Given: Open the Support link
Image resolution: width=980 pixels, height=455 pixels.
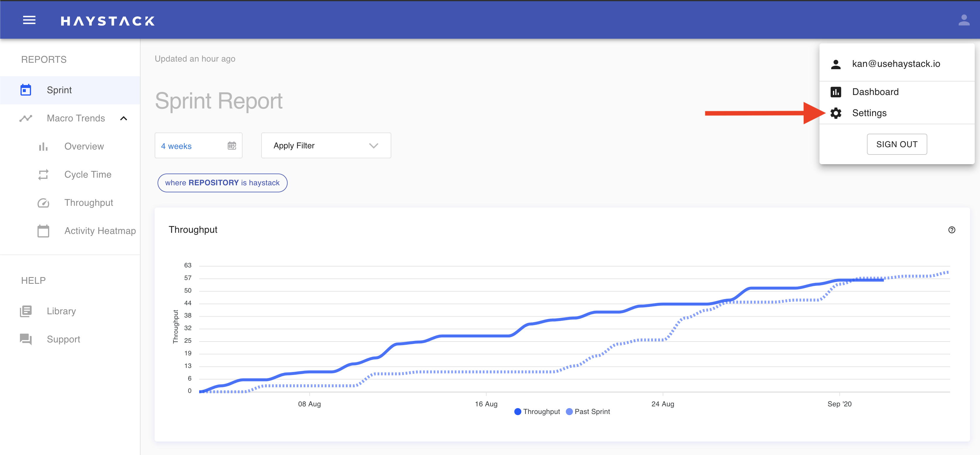Looking at the screenshot, I should (63, 339).
